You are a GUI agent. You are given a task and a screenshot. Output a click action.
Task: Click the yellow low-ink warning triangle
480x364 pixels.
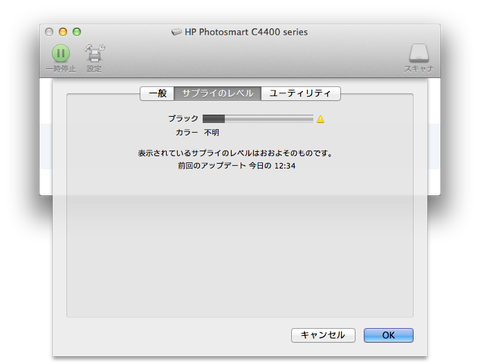point(320,119)
